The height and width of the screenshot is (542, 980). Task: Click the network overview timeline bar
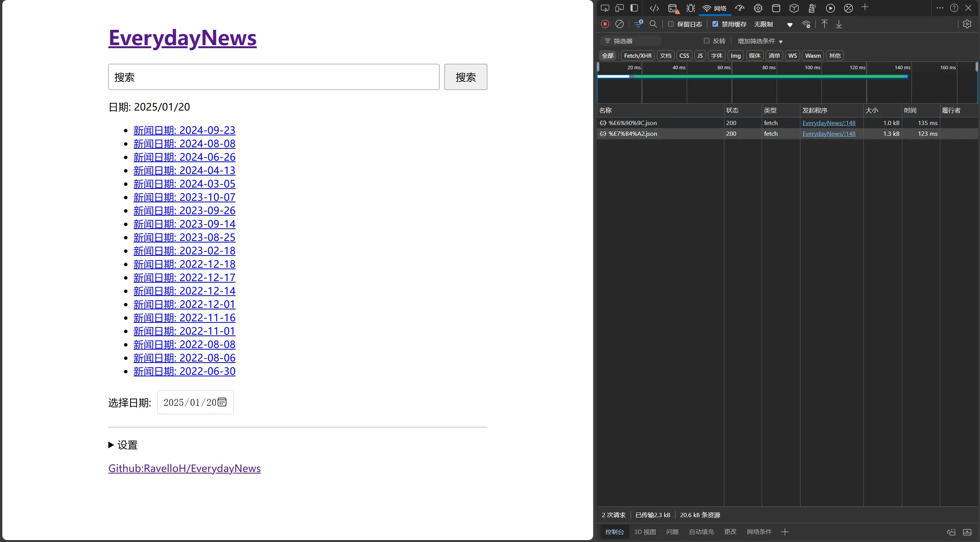(x=752, y=76)
